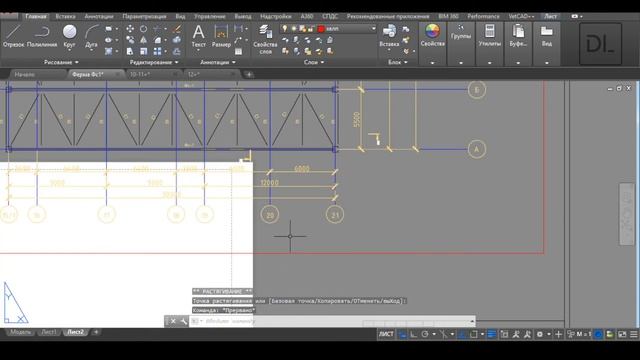640x360 pixels.
Task: Open the Свойства color wheel panel
Action: pos(432,35)
